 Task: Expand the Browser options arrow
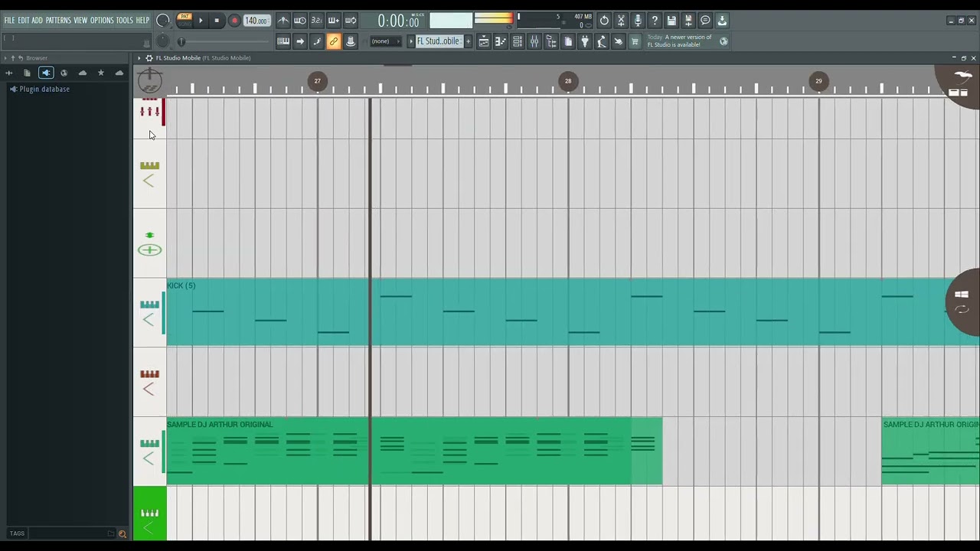5,58
